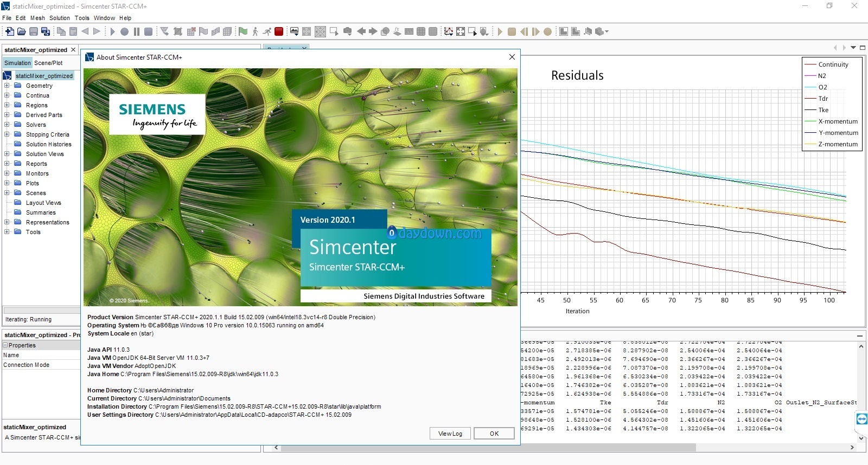Click the left arrow navigation toolbar icon
This screenshot has height=465, width=868.
(x=361, y=31)
